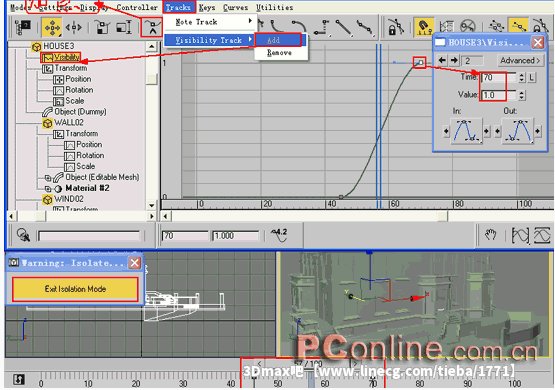Expand the Object (Editable Mesh) node
This screenshot has width=555, height=390.
[x=48, y=177]
